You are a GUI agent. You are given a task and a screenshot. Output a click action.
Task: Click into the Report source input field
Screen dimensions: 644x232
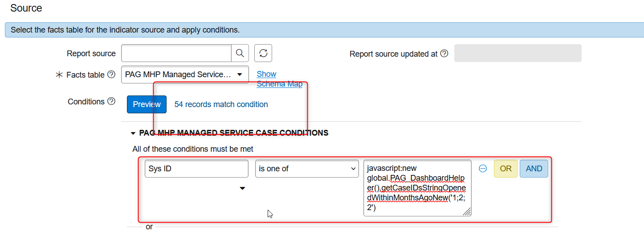click(x=176, y=54)
